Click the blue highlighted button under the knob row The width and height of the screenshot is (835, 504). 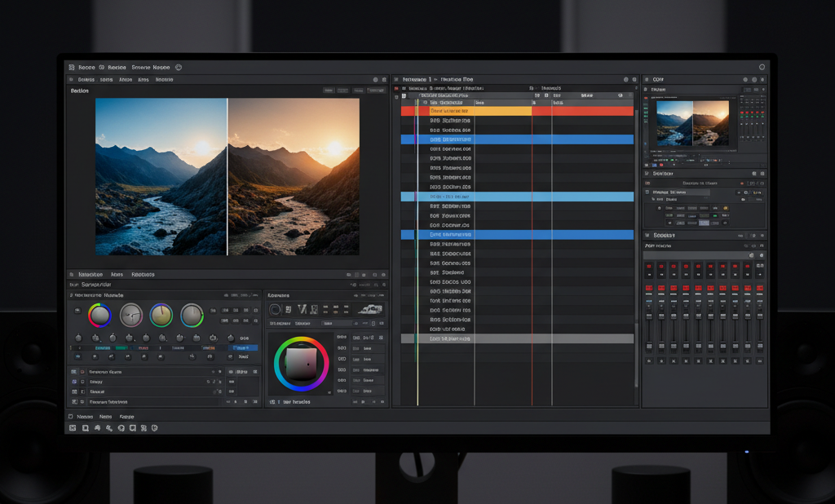coord(245,348)
